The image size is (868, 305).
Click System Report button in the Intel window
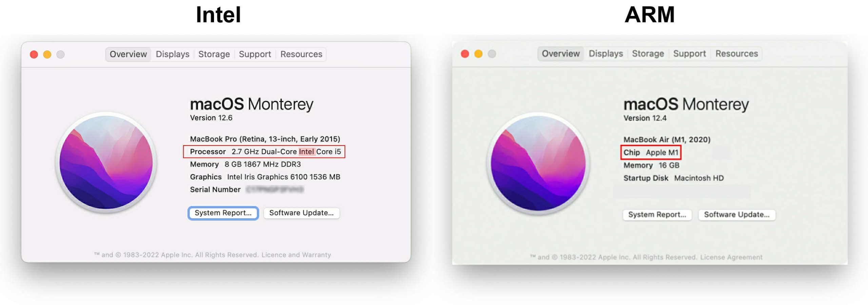coord(223,213)
